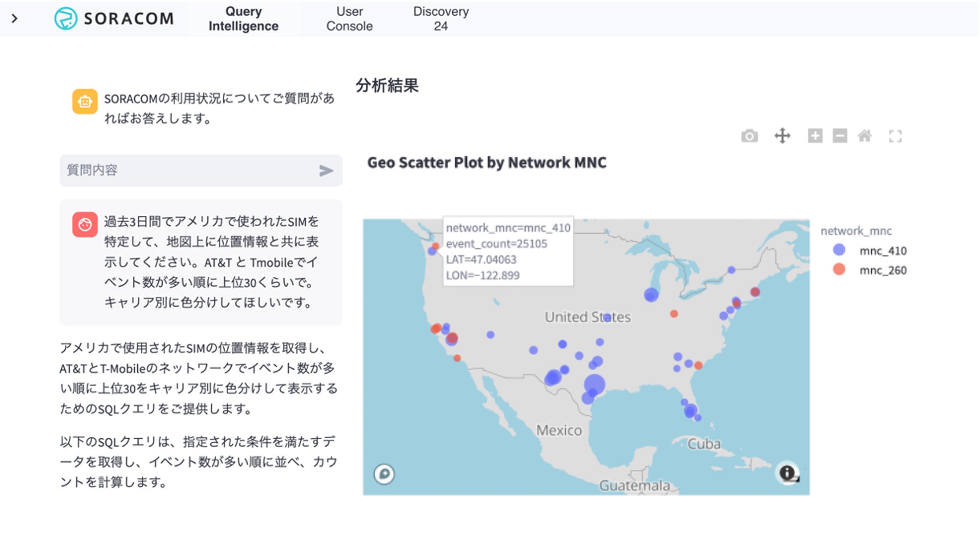Click the red user avatar icon
Screen dimensions: 980x551
[85, 224]
